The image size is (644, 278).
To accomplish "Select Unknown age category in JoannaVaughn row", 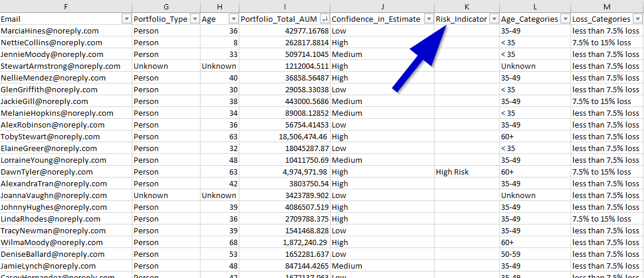I will point(536,196).
